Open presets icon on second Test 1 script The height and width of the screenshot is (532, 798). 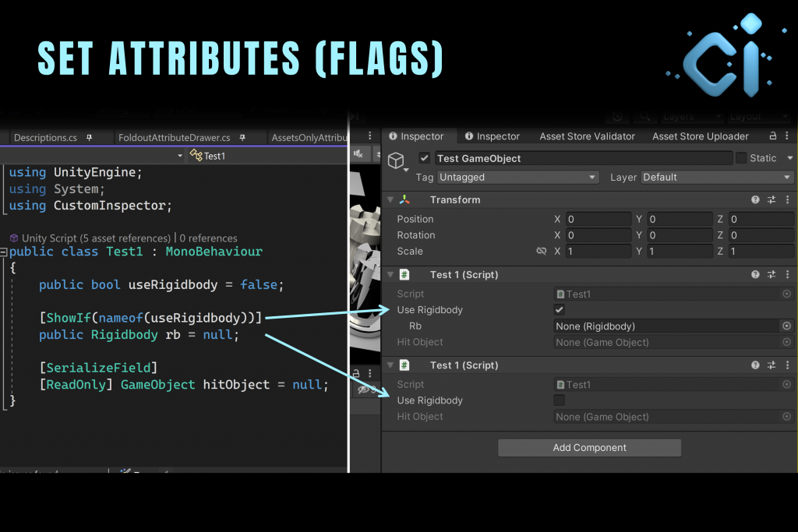tap(772, 365)
